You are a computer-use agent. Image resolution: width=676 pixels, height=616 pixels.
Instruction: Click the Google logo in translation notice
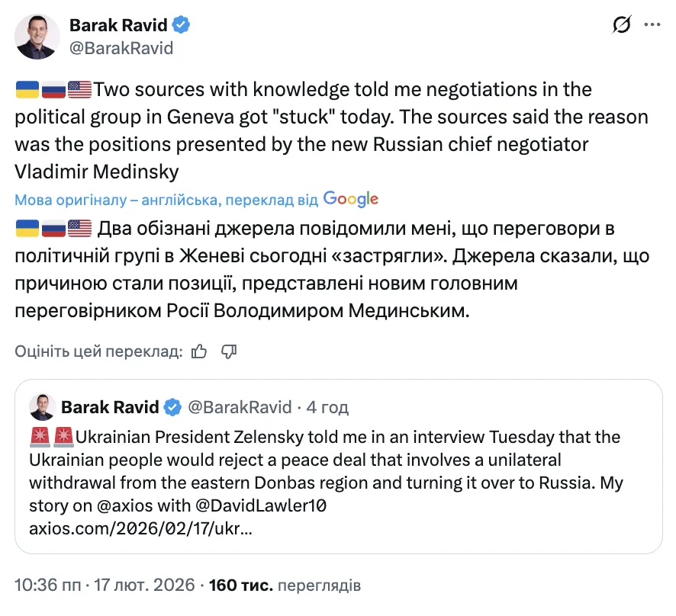coord(351,199)
